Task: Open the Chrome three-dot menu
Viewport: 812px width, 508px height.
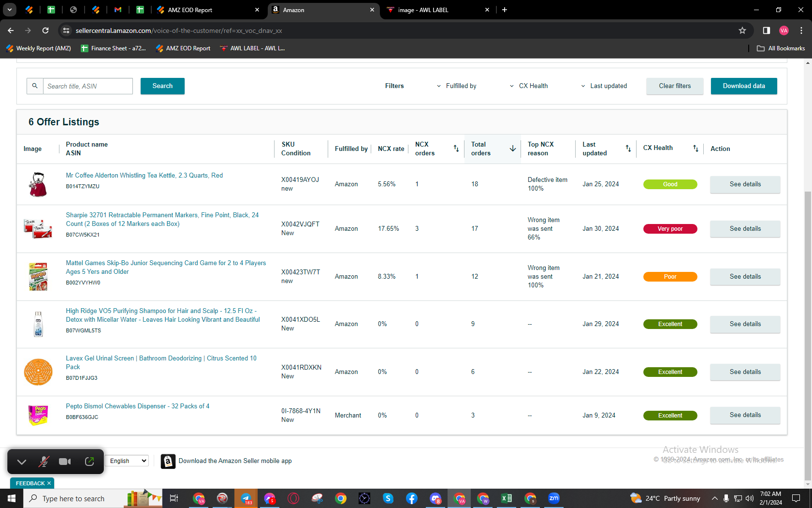Action: click(801, 30)
